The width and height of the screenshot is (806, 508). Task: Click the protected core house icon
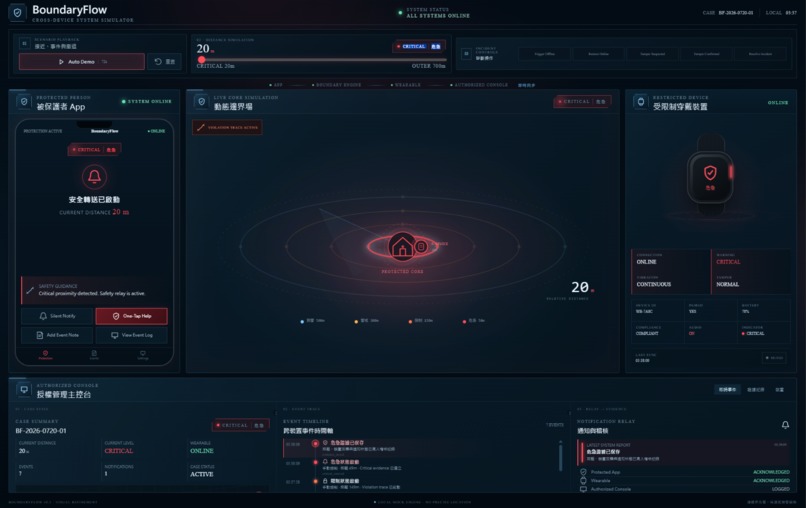402,247
